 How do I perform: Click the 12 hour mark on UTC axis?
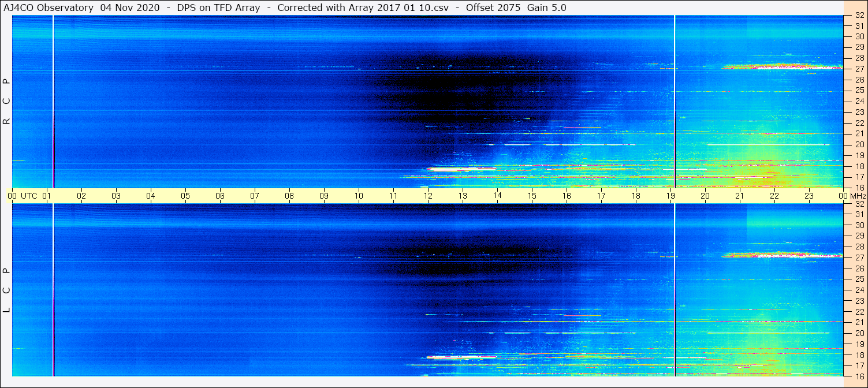pos(428,196)
